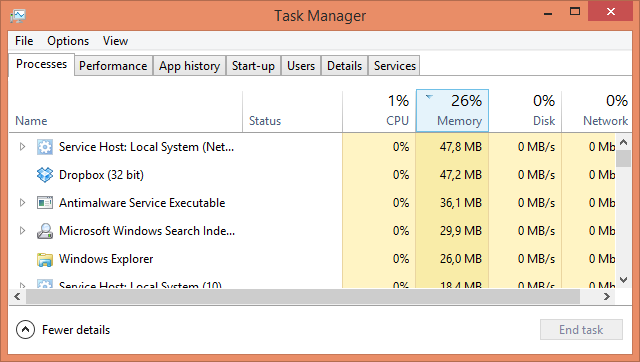Sort processes by Memory column header
This screenshot has height=362, width=640.
point(452,111)
